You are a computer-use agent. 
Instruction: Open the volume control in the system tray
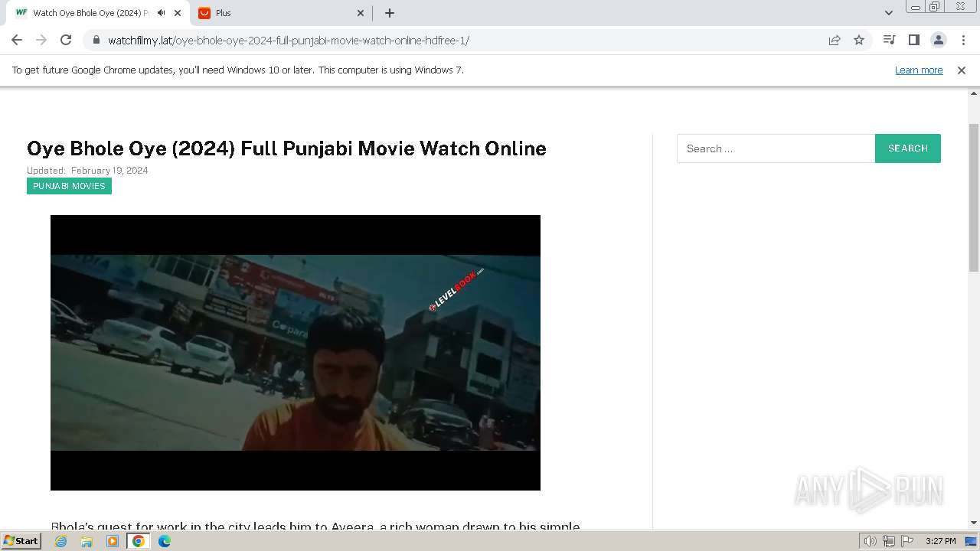point(871,541)
